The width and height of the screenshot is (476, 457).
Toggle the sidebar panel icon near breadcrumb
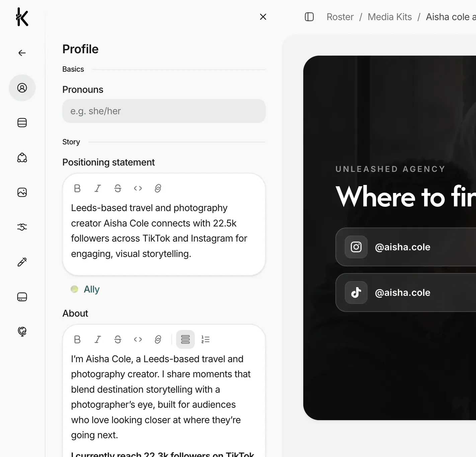tap(309, 17)
